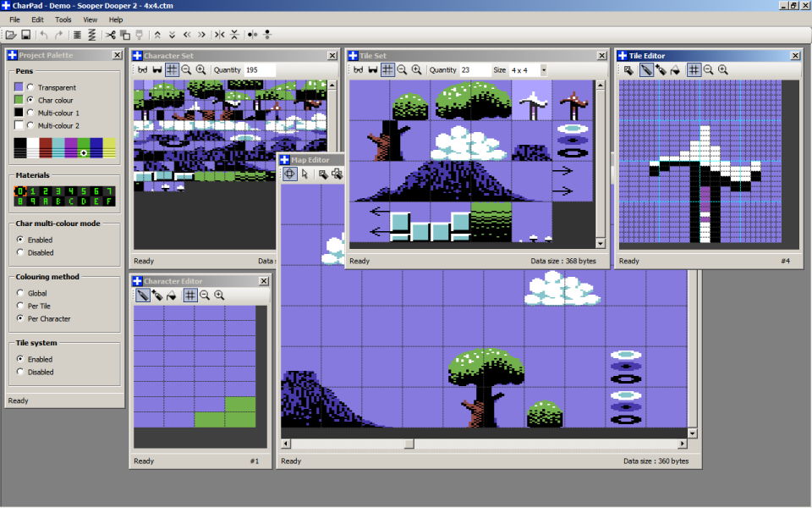Pick the yellow colour in the palette strip
812x508 pixels.
(109, 147)
